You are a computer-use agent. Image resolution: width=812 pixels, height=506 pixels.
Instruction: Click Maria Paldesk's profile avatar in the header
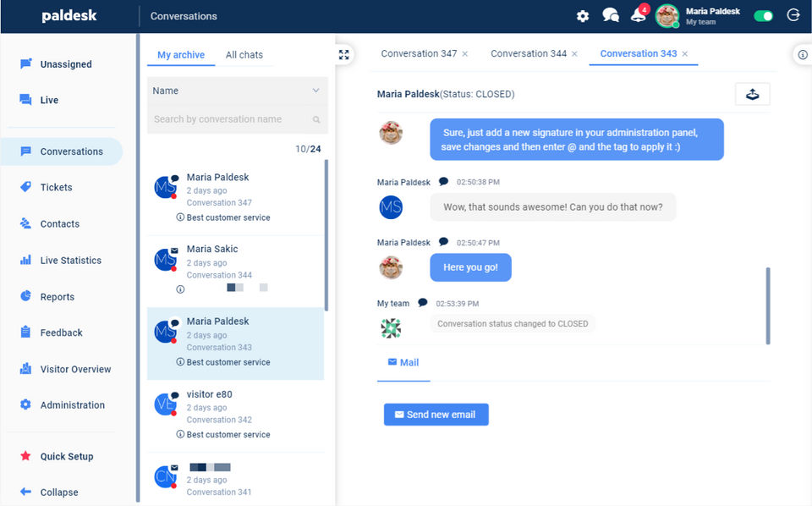[x=667, y=16]
